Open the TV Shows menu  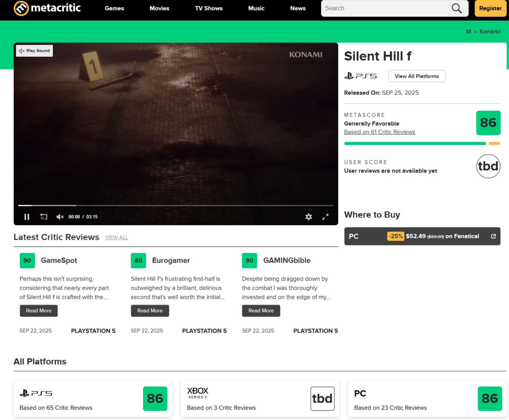pyautogui.click(x=209, y=8)
